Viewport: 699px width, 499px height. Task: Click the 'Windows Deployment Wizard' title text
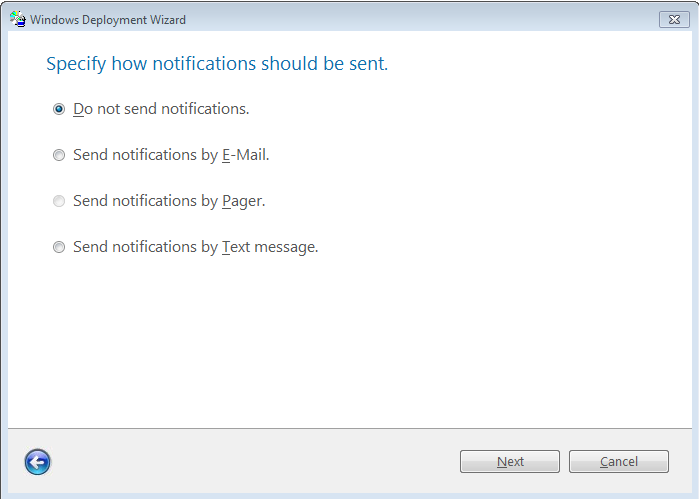(x=108, y=20)
